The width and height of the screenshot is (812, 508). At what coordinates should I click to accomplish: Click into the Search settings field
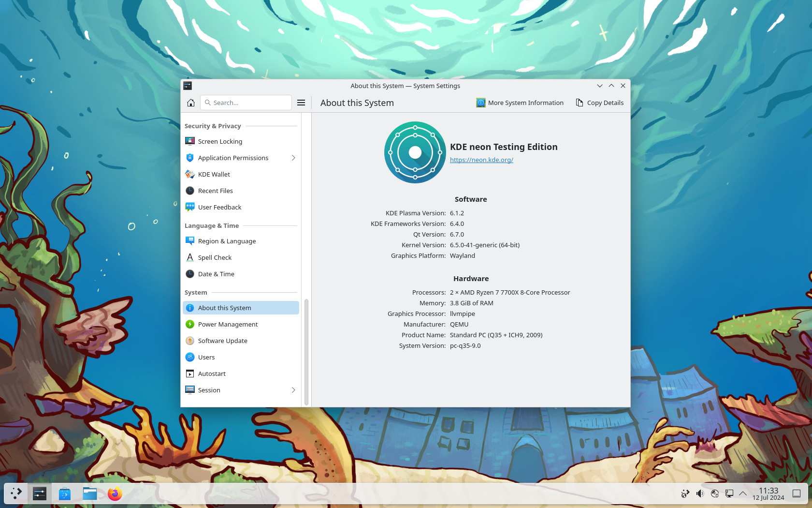[246, 103]
